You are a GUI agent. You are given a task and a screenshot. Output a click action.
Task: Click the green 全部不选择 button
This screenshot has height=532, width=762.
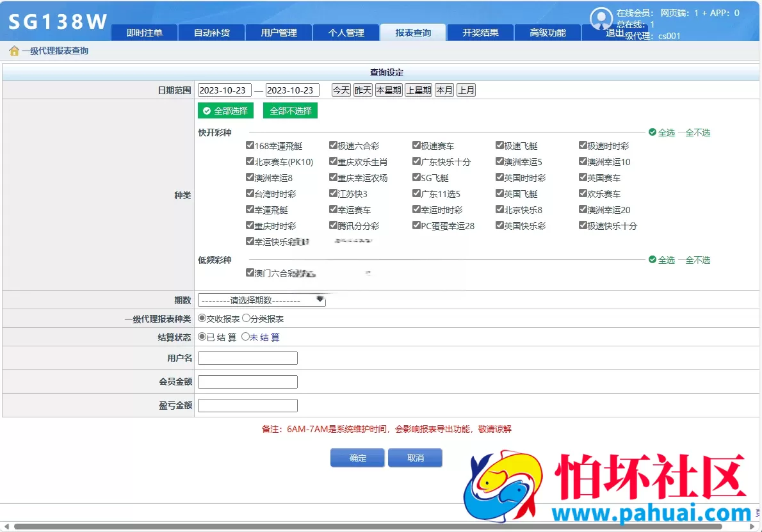coord(290,111)
